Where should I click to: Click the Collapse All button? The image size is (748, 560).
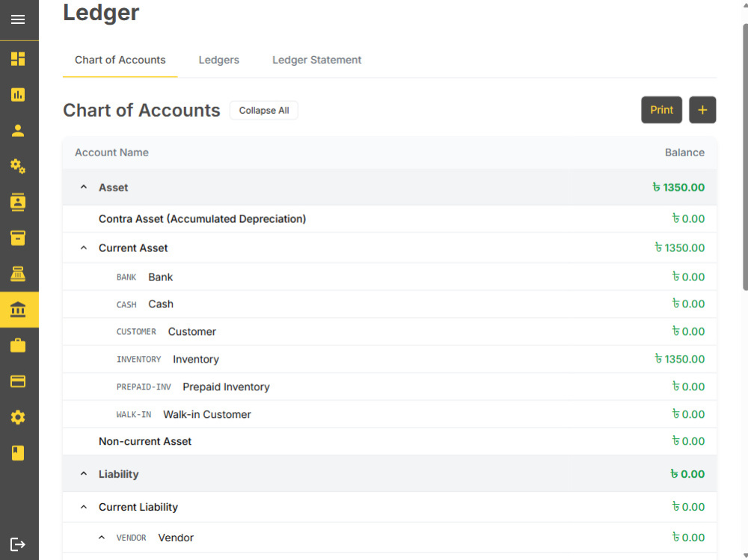point(264,110)
